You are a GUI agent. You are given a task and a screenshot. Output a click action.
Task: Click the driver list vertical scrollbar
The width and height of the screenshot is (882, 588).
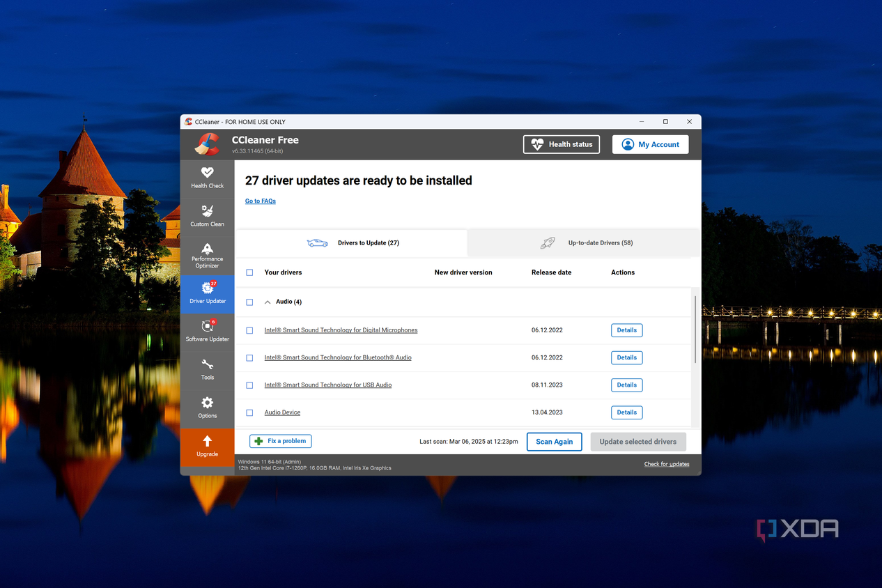coord(695,329)
